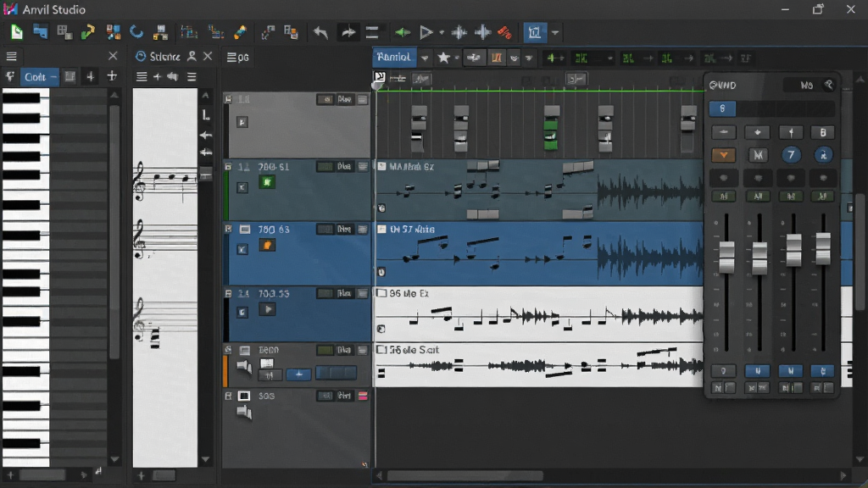Click the tool icon in the mixer panel header

pyautogui.click(x=829, y=85)
